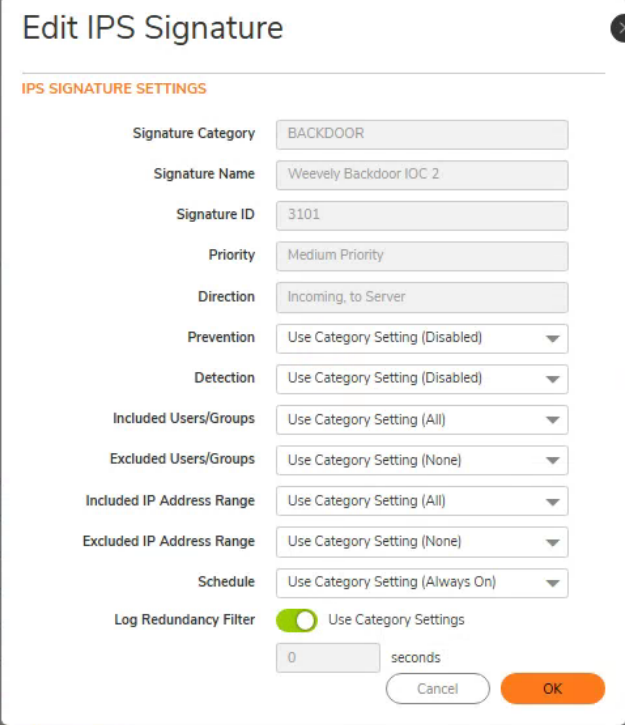Click the Signature ID field
Viewport: 625px width, 725px height.
click(x=421, y=215)
